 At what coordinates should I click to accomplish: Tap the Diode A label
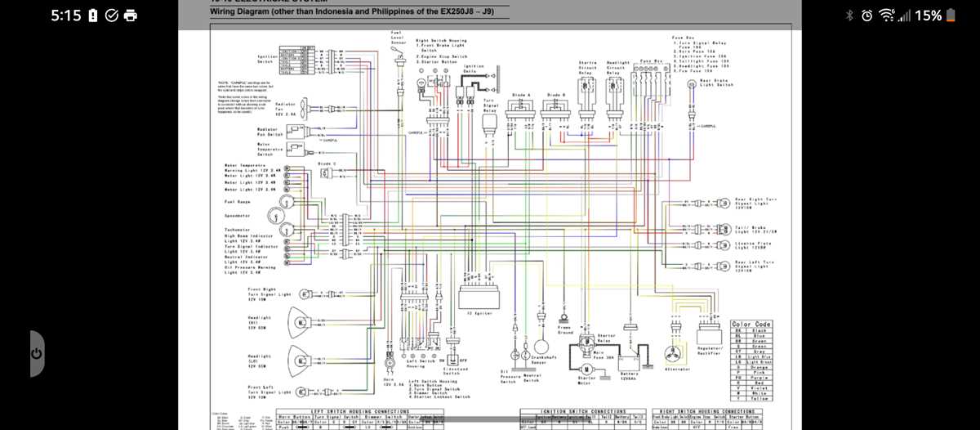521,95
